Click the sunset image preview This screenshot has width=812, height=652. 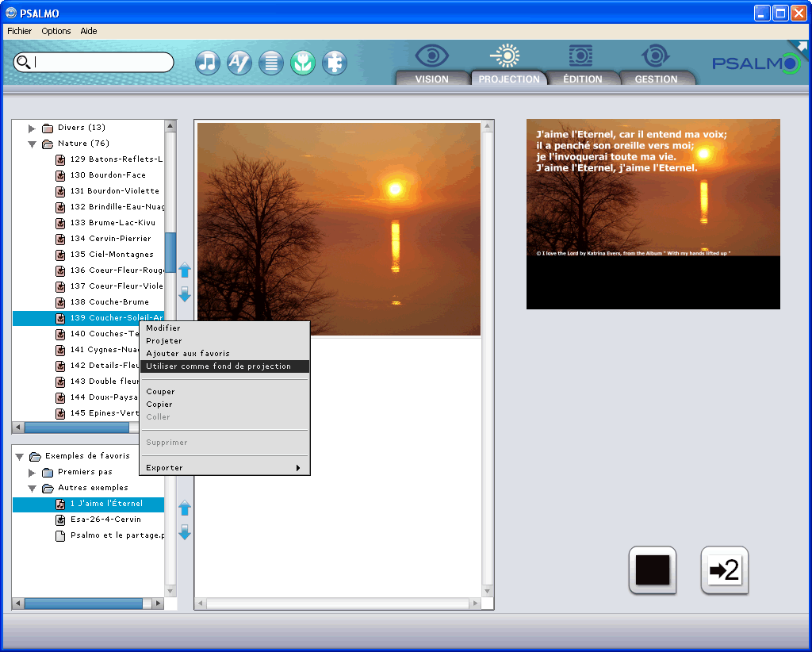pyautogui.click(x=339, y=229)
